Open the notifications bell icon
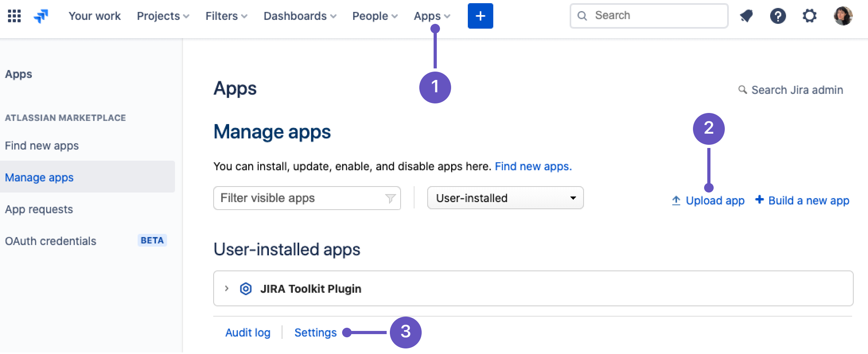Screen dimensions: 868x354 (x=746, y=16)
